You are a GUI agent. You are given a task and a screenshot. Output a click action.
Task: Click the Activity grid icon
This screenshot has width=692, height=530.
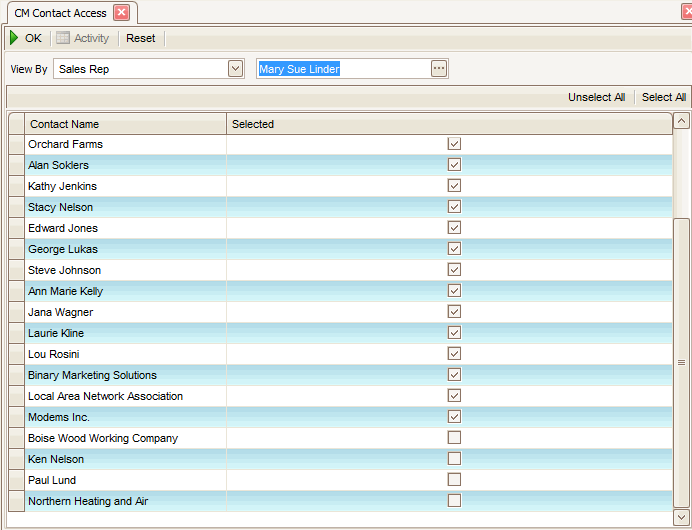point(63,38)
